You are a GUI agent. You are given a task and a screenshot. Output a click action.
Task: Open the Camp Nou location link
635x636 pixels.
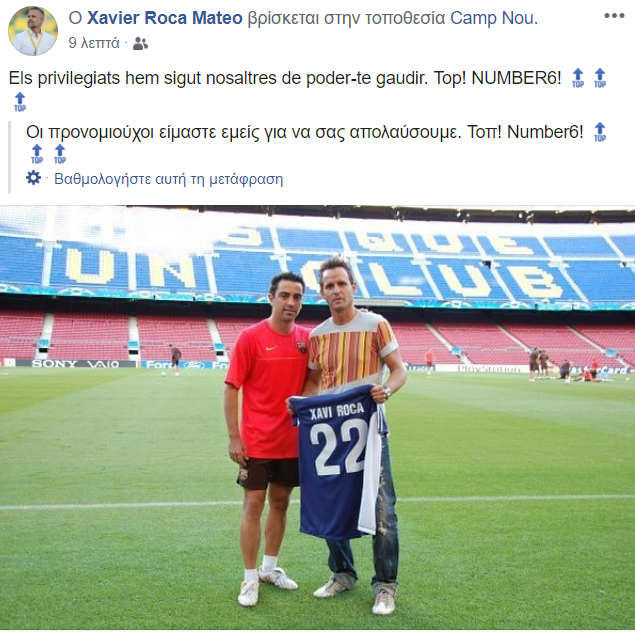click(x=492, y=18)
